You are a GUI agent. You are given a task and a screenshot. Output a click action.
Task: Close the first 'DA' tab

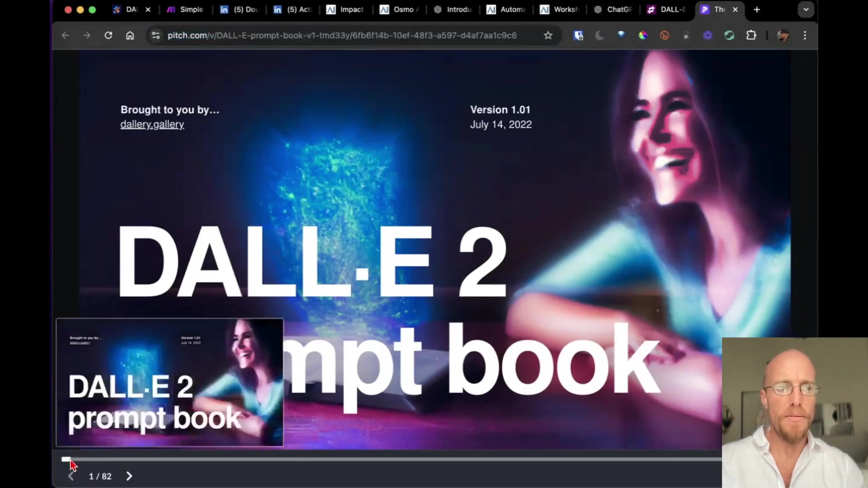pos(148,9)
